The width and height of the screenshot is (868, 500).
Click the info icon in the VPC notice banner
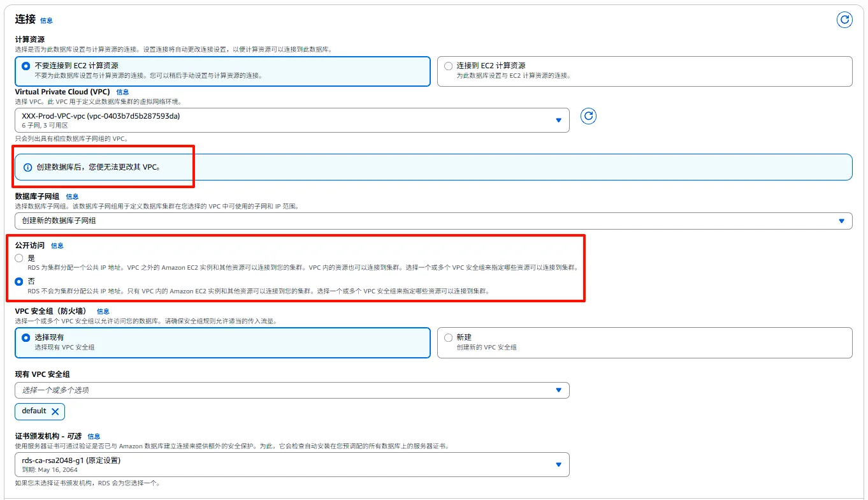pyautogui.click(x=27, y=167)
